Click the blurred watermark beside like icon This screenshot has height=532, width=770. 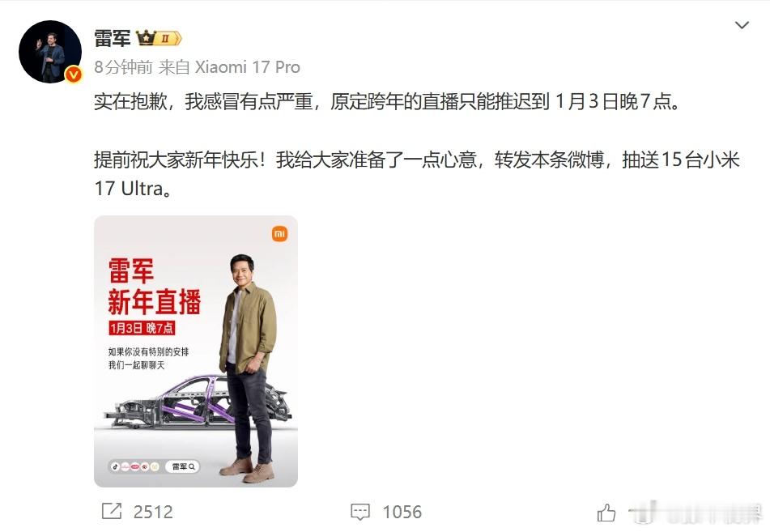(696, 513)
